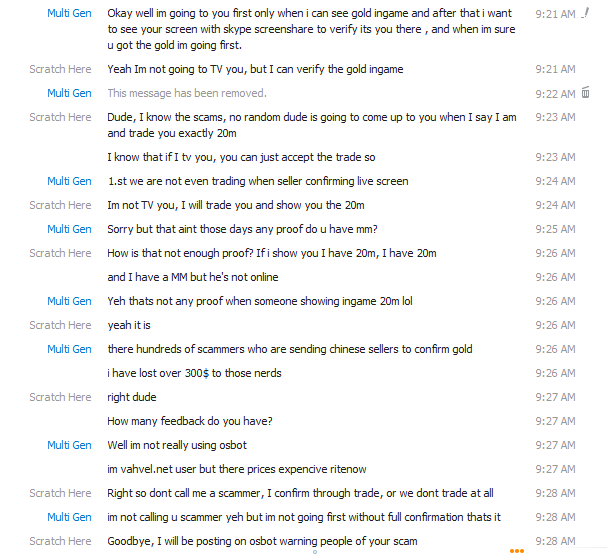Image resolution: width=607 pixels, height=556 pixels.
Task: Click message 'How many feedback do you have?'
Action: [x=190, y=421]
